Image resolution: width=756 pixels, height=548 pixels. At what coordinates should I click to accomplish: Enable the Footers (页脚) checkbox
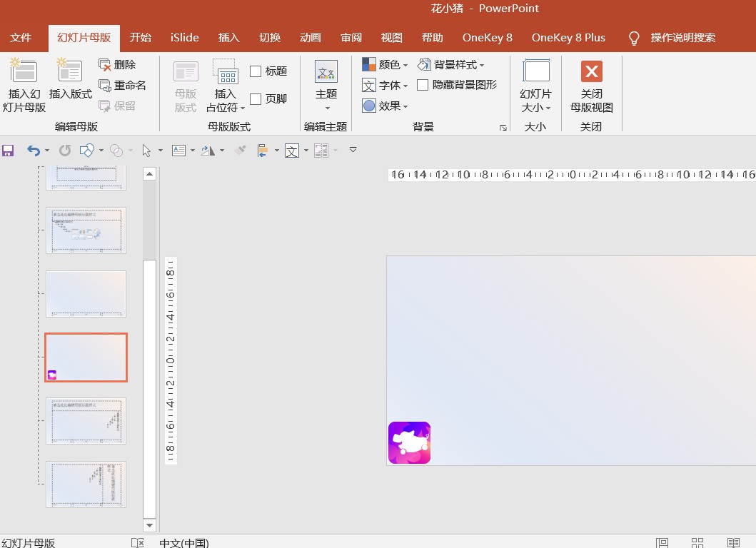click(256, 98)
